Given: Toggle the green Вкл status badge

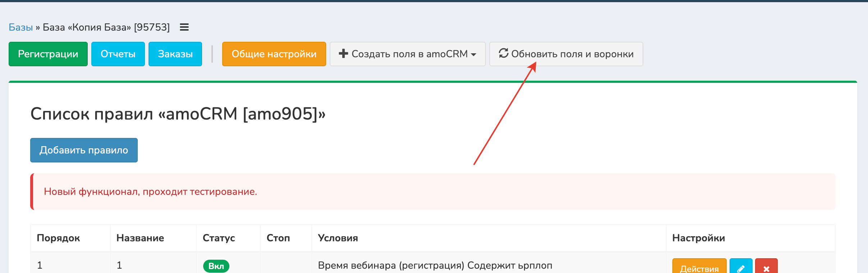Looking at the screenshot, I should (x=216, y=266).
